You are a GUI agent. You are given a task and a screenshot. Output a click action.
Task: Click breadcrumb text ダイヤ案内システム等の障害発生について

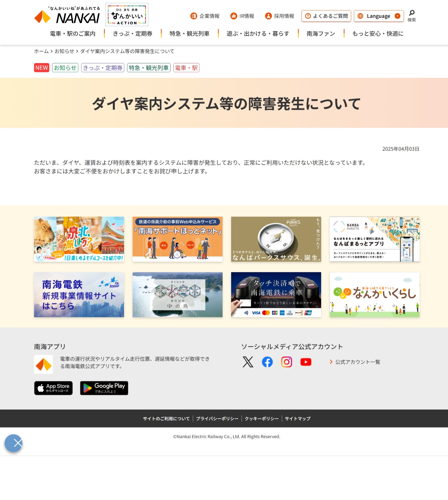click(127, 51)
